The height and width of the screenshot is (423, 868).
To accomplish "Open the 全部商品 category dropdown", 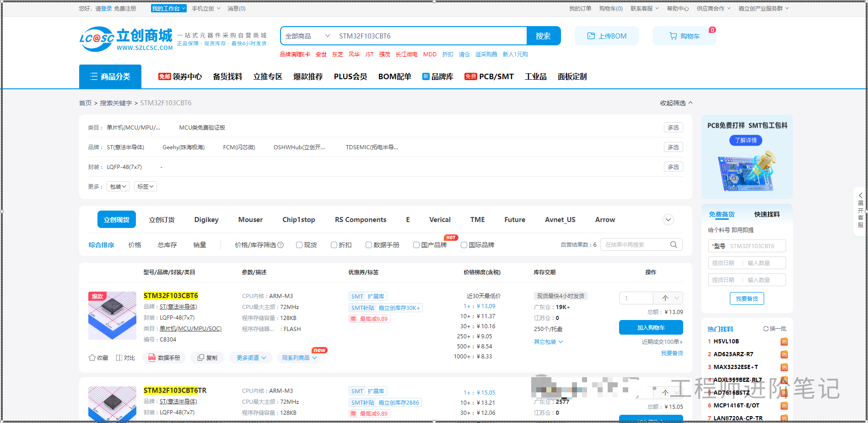I will coord(307,36).
